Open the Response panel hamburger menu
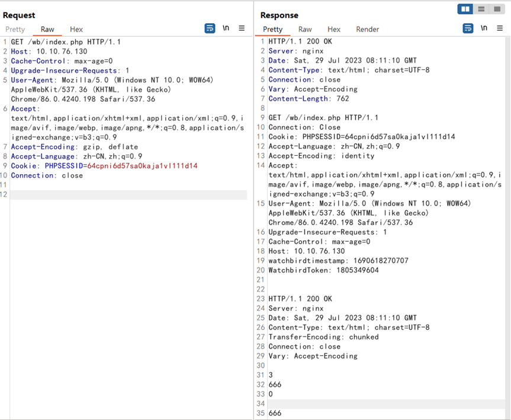 click(x=500, y=28)
